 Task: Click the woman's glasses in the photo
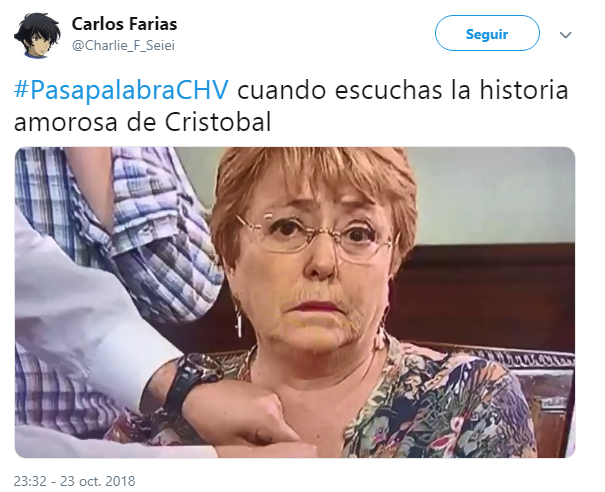[x=316, y=236]
